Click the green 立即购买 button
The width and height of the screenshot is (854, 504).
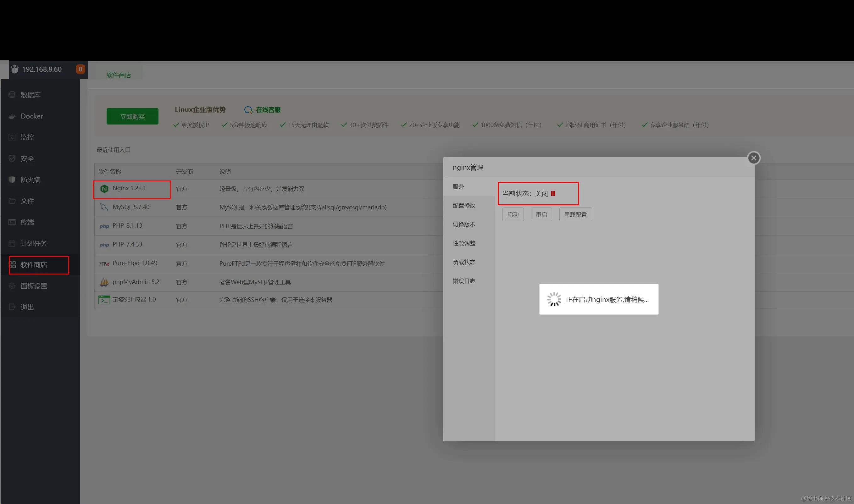pos(132,117)
